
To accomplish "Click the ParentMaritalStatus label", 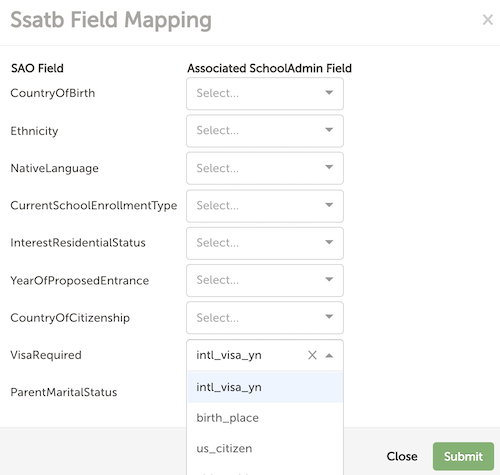I will pos(64,392).
